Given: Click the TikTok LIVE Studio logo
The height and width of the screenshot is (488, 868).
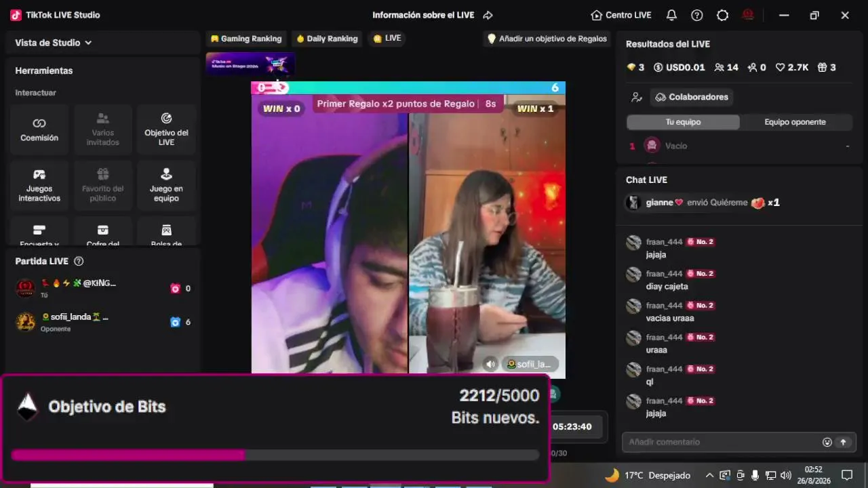Looking at the screenshot, I should tap(16, 15).
